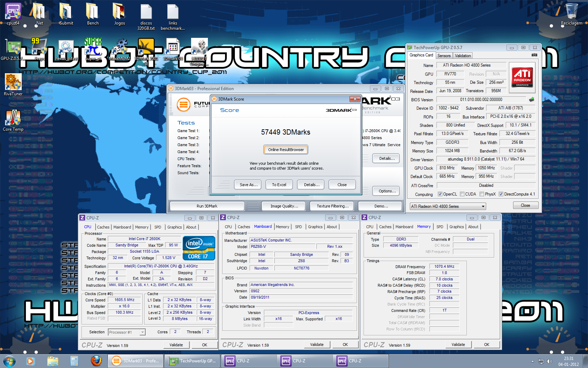Click the Run 3DMark button
Screen dimensions: 588x368
[207, 206]
